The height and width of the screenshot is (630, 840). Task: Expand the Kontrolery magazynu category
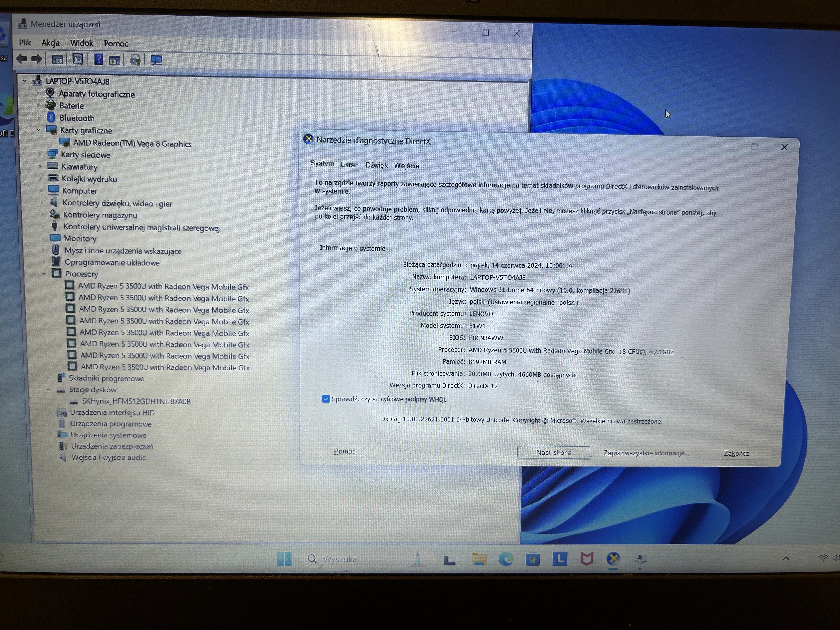pyautogui.click(x=41, y=215)
